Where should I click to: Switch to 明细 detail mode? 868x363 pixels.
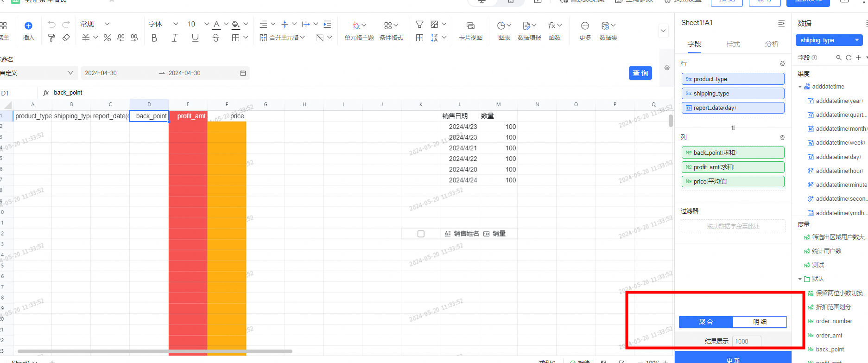(x=760, y=322)
